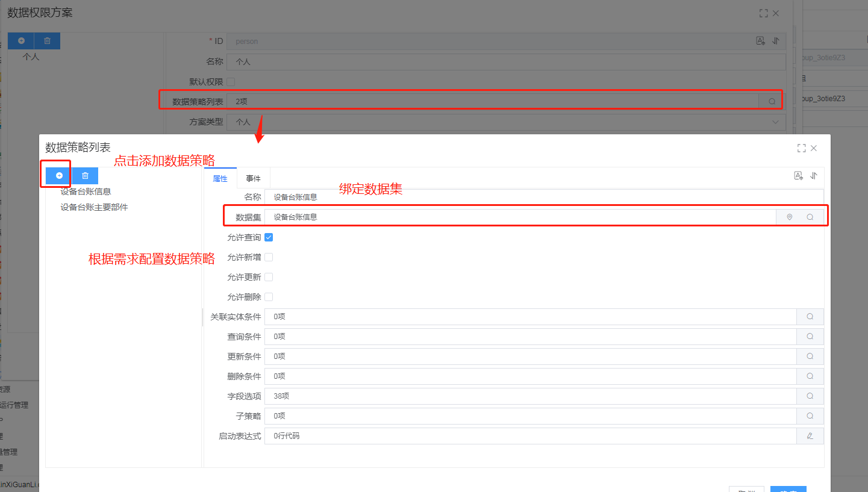Click the 关联实体条件 search icon

click(810, 317)
